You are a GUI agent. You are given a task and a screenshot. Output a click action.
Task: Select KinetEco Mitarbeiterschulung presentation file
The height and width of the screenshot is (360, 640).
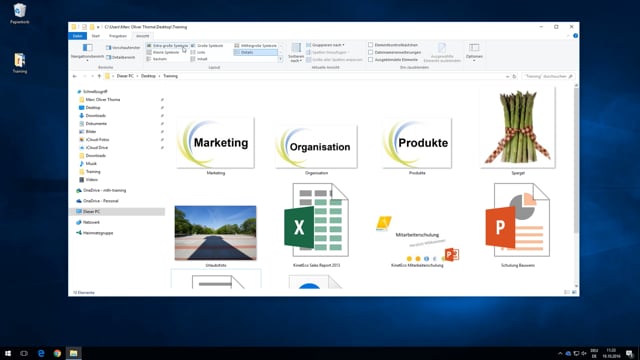pyautogui.click(x=417, y=238)
